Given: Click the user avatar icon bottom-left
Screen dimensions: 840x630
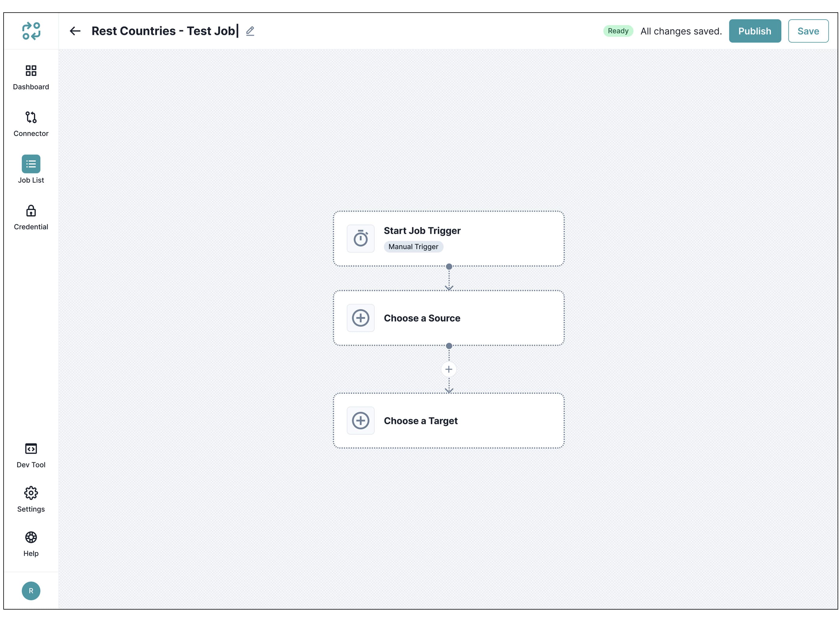Looking at the screenshot, I should (31, 591).
